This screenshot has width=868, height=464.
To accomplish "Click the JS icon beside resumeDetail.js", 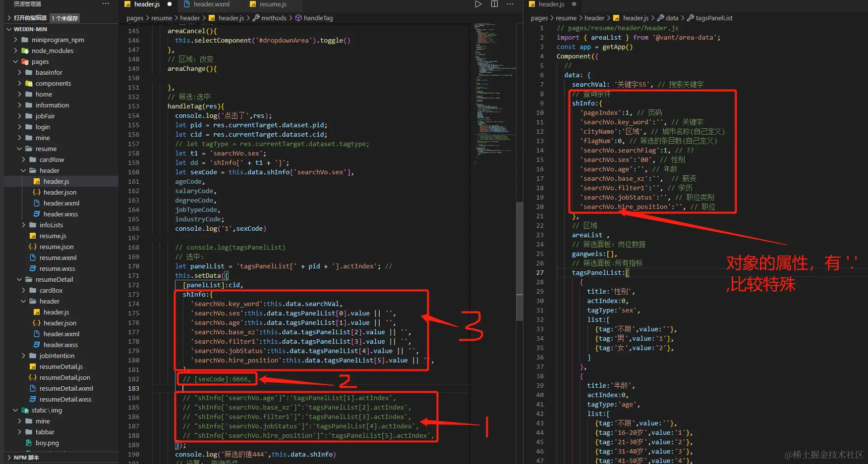I will pos(33,367).
